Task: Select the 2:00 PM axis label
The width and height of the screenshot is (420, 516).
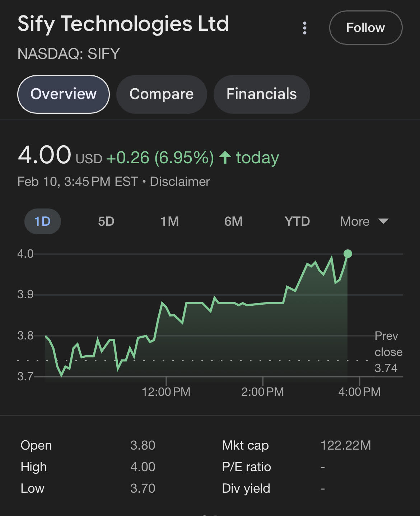Action: pyautogui.click(x=263, y=391)
